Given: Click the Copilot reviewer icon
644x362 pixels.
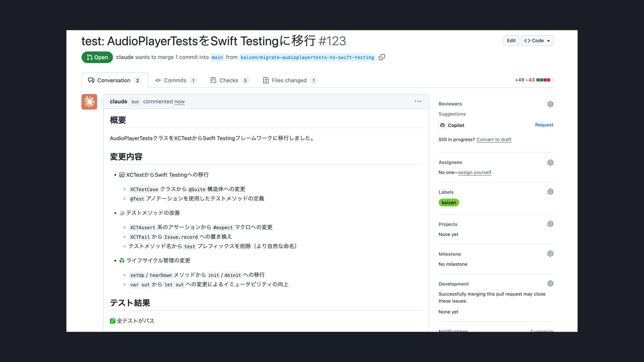Looking at the screenshot, I should click(x=442, y=125).
